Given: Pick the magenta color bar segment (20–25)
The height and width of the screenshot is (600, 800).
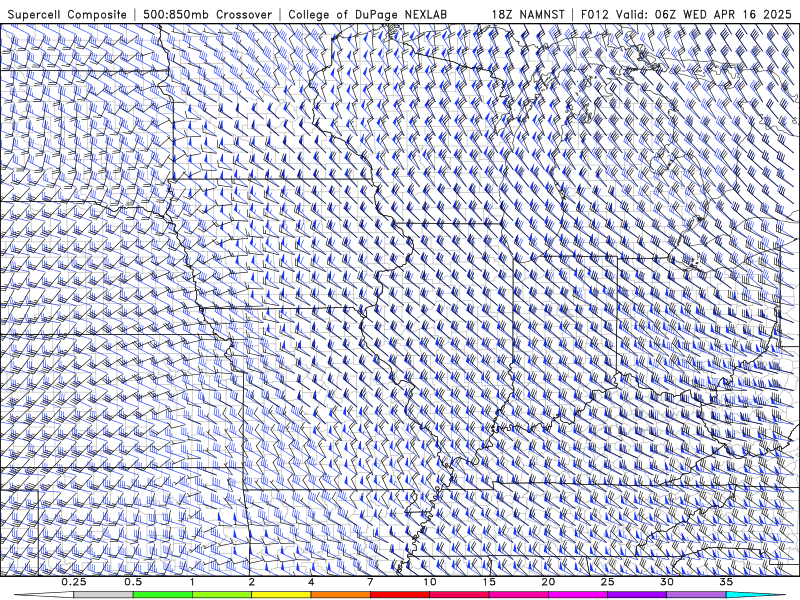Looking at the screenshot, I should (578, 595).
